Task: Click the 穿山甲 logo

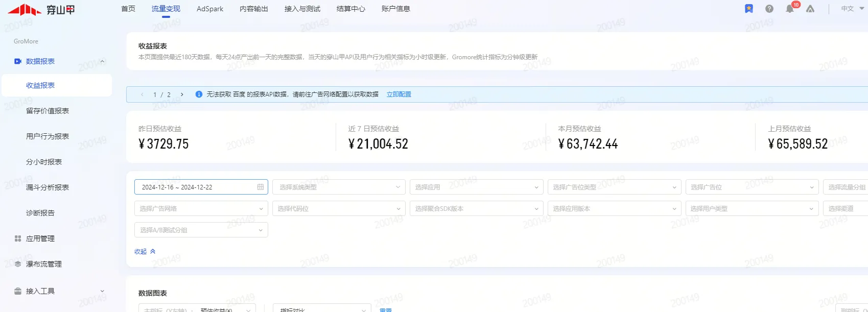Action: click(41, 9)
